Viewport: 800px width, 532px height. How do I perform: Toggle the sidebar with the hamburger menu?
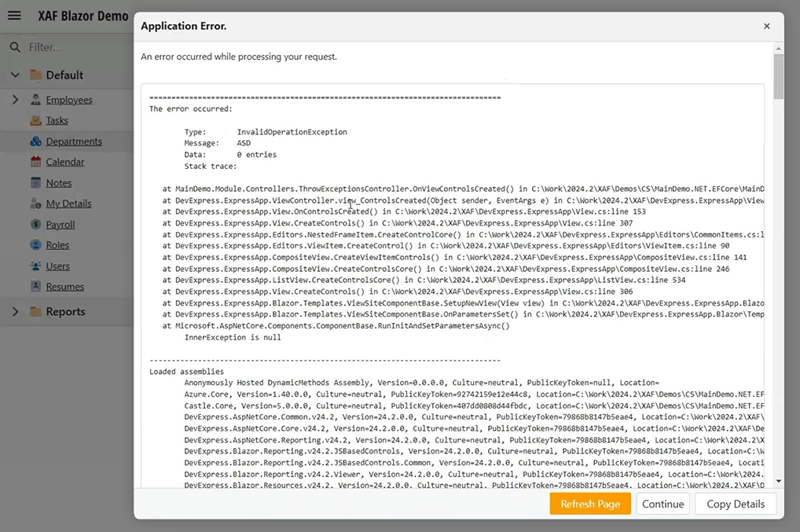tap(14, 16)
